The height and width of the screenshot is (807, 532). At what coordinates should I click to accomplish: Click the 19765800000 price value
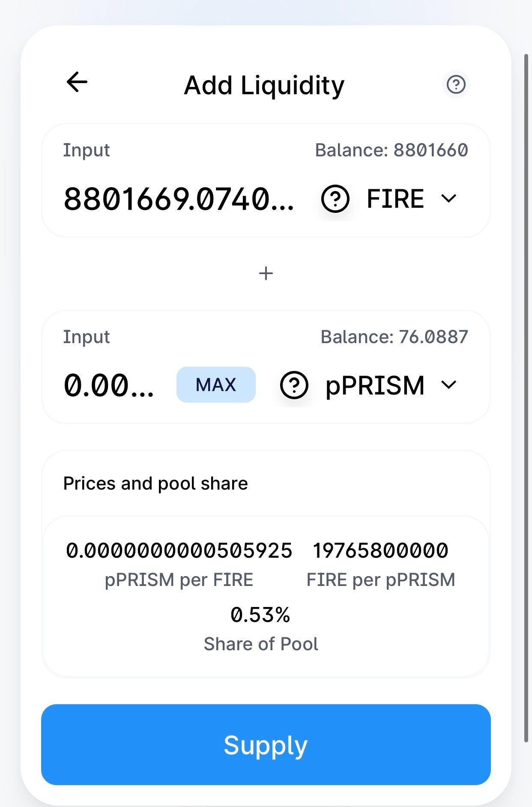(381, 550)
